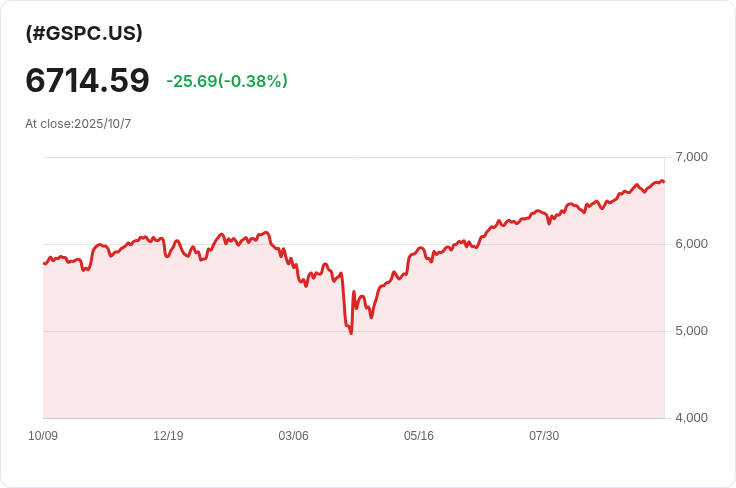
Task: Click the #GSPC.US ticker symbol title
Action: point(84,33)
